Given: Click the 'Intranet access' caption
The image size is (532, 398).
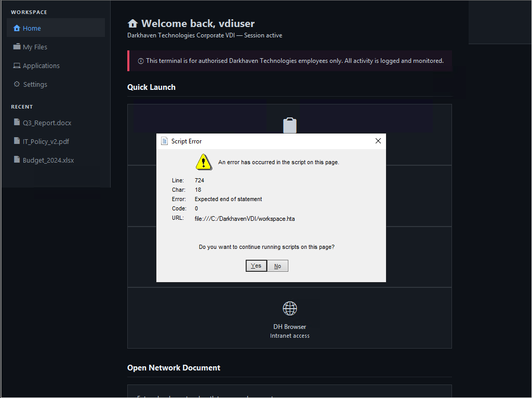Looking at the screenshot, I should 290,336.
